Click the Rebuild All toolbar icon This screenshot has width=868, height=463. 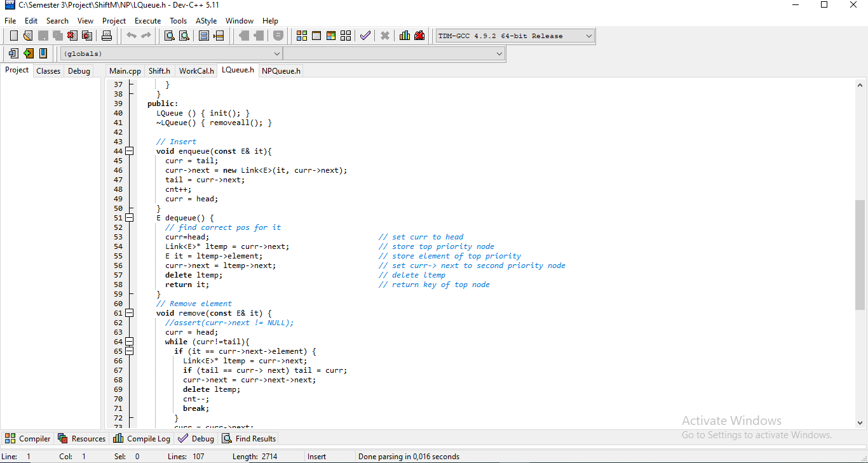pos(346,36)
